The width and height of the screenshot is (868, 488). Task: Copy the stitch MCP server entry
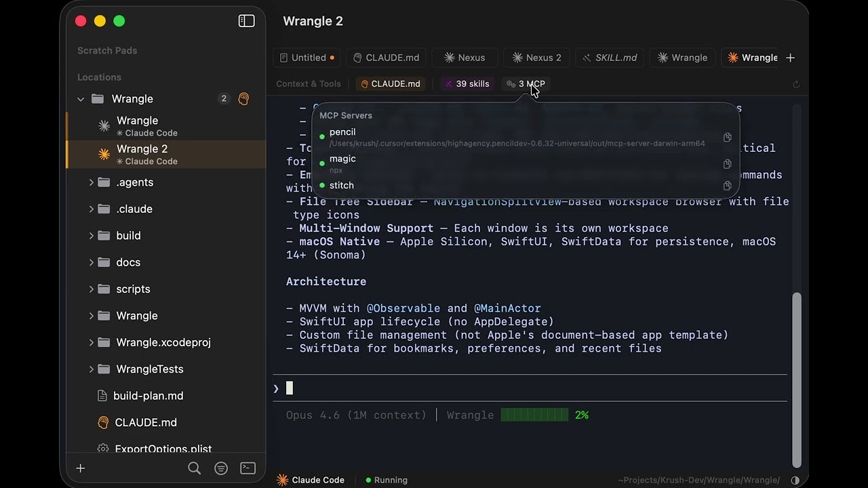pyautogui.click(x=727, y=186)
